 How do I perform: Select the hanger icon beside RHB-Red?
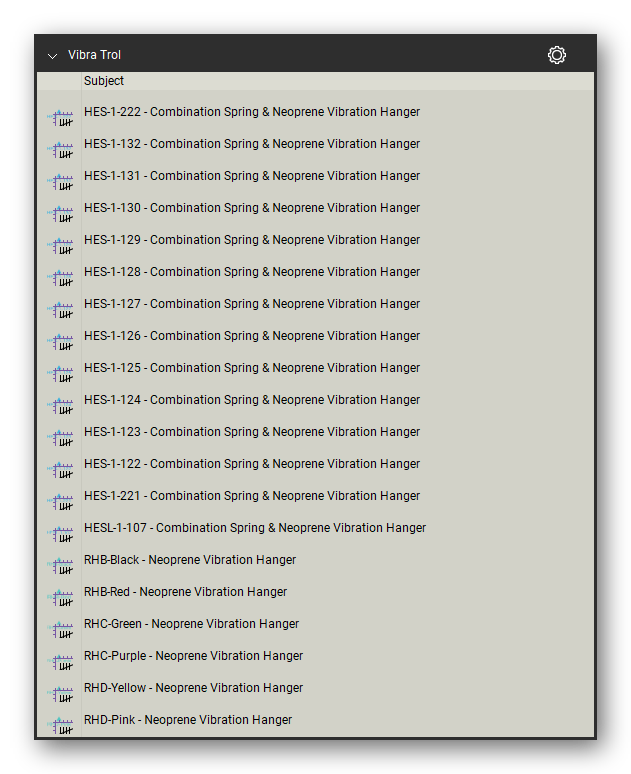pyautogui.click(x=60, y=598)
